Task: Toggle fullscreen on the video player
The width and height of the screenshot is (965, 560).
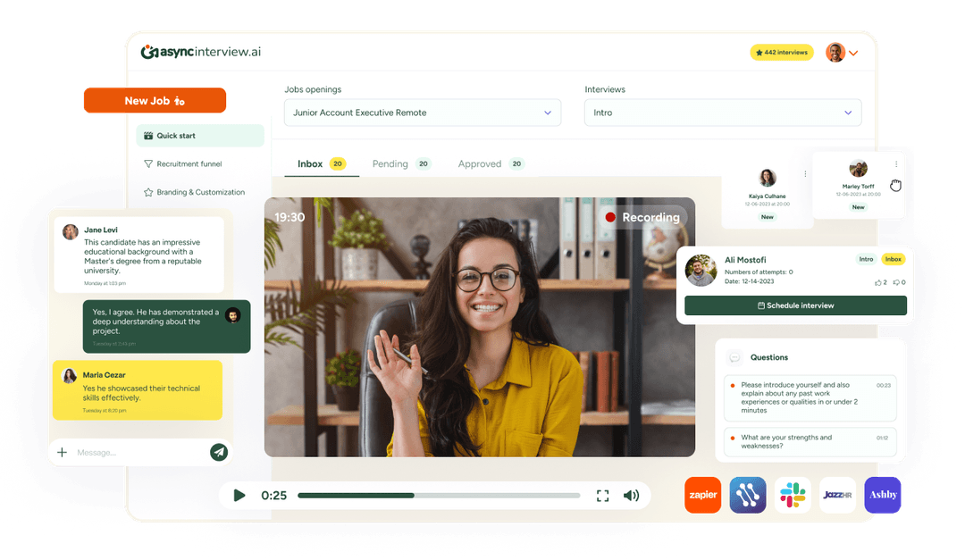Action: click(x=602, y=495)
